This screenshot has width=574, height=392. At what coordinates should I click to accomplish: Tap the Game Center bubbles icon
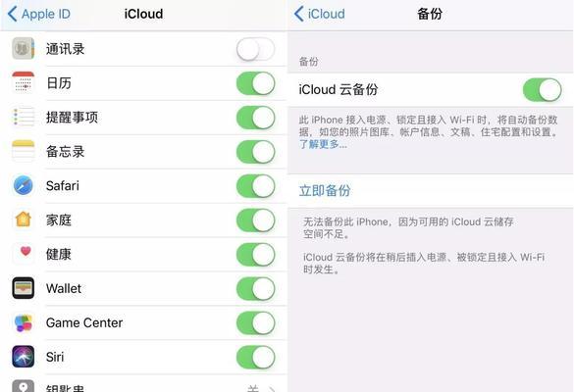[24, 322]
